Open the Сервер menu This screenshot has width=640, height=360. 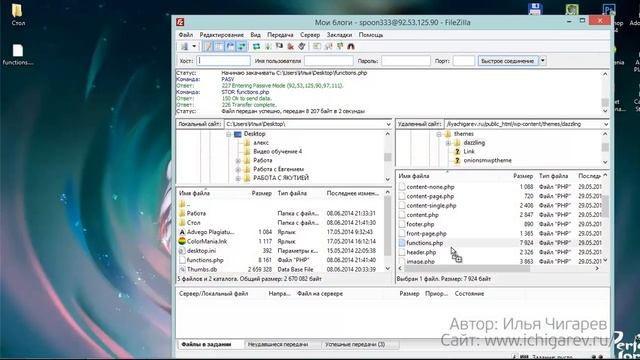point(310,35)
